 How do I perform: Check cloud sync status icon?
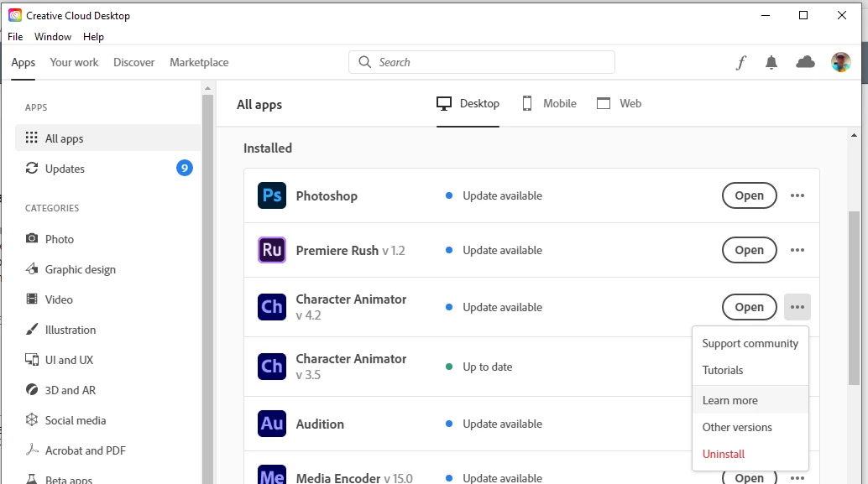click(805, 62)
